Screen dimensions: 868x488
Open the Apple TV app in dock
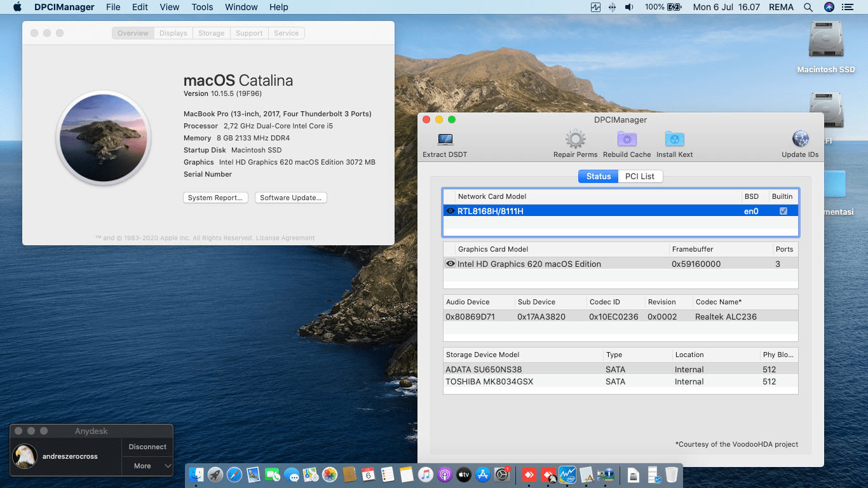(463, 474)
